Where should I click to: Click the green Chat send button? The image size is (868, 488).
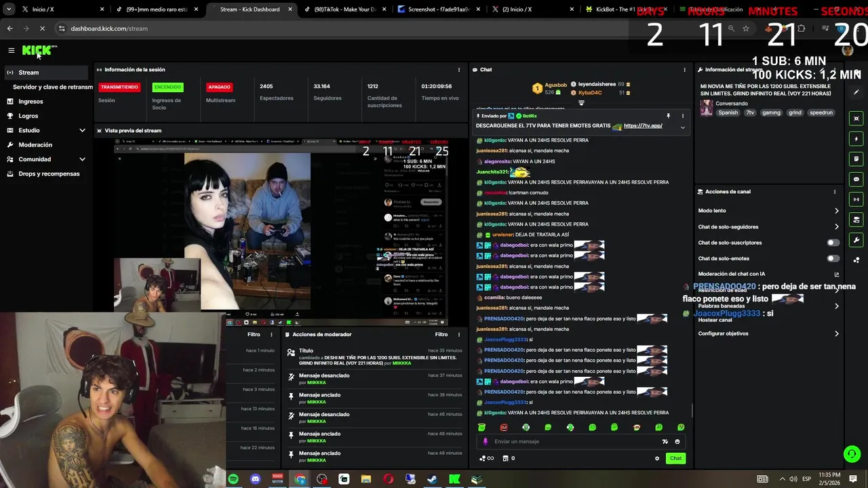click(675, 458)
